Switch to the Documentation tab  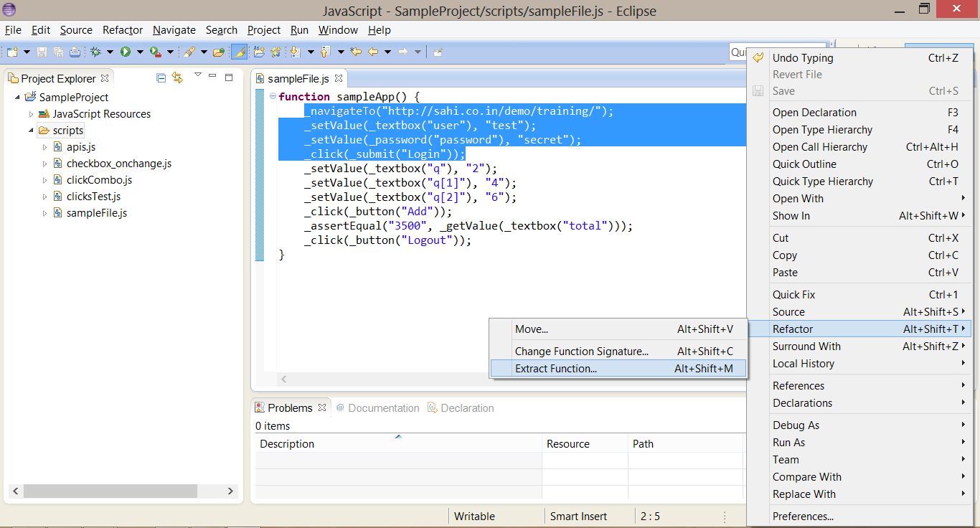383,408
